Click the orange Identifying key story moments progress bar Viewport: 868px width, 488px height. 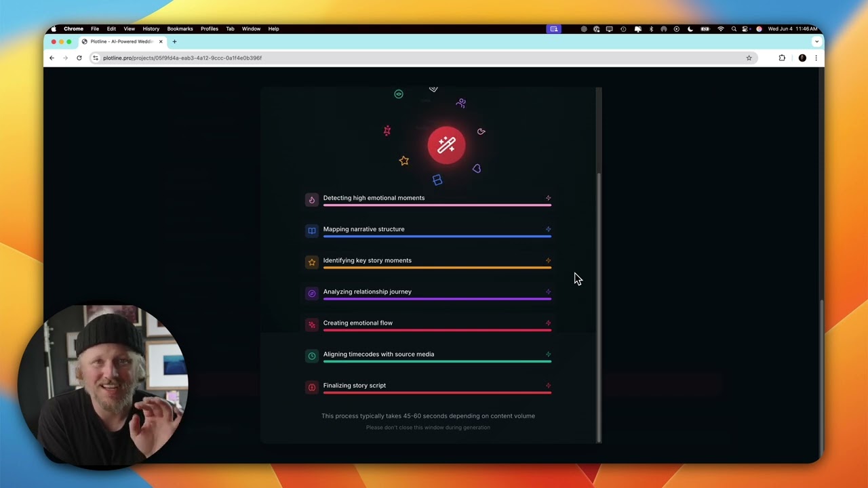pyautogui.click(x=437, y=267)
